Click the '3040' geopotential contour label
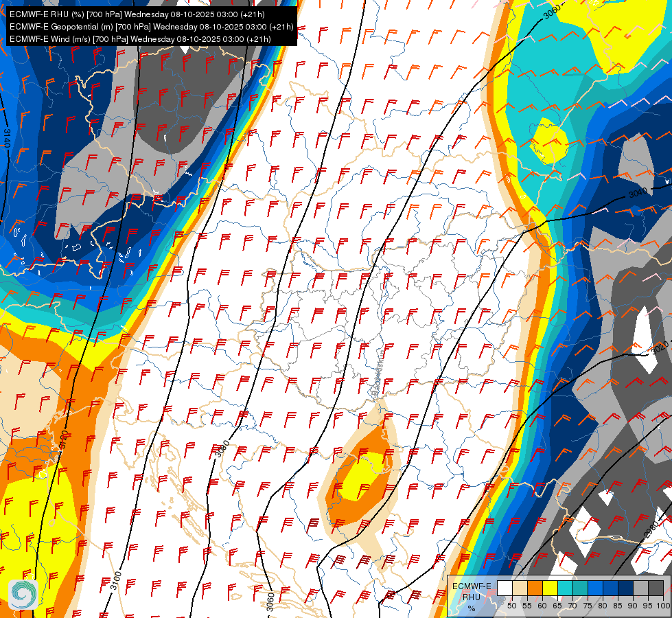 click(638, 194)
